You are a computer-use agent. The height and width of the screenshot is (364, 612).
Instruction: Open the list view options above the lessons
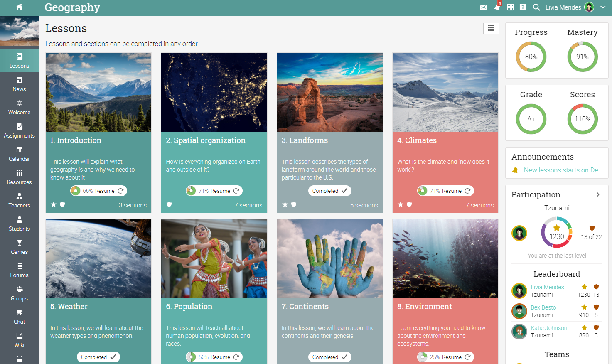coord(491,28)
